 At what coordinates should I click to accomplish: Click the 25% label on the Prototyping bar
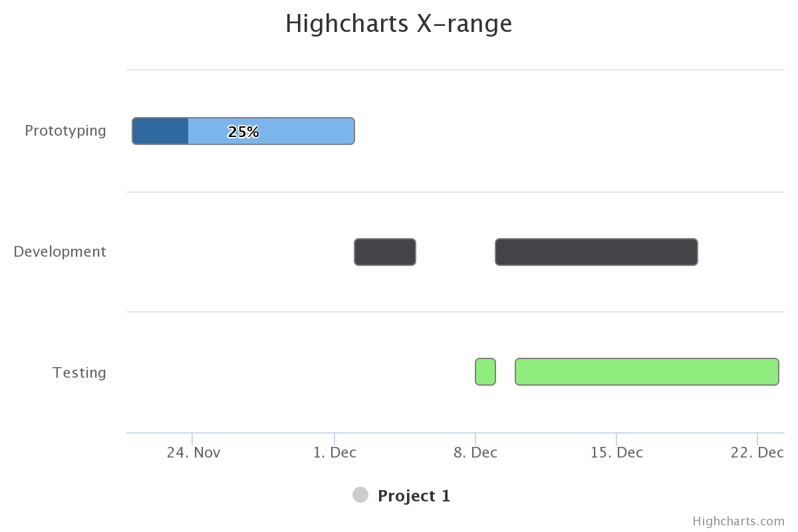tap(243, 132)
